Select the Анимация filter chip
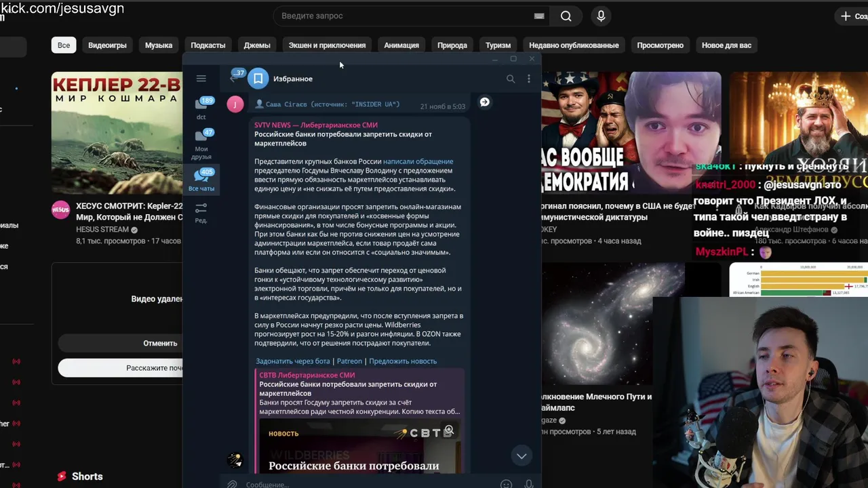Viewport: 868px width, 488px height. (x=401, y=45)
